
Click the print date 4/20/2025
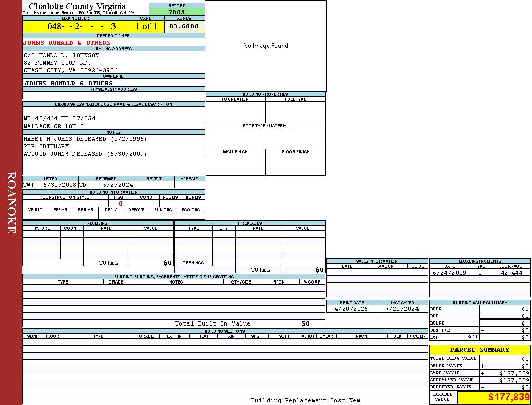pos(352,309)
